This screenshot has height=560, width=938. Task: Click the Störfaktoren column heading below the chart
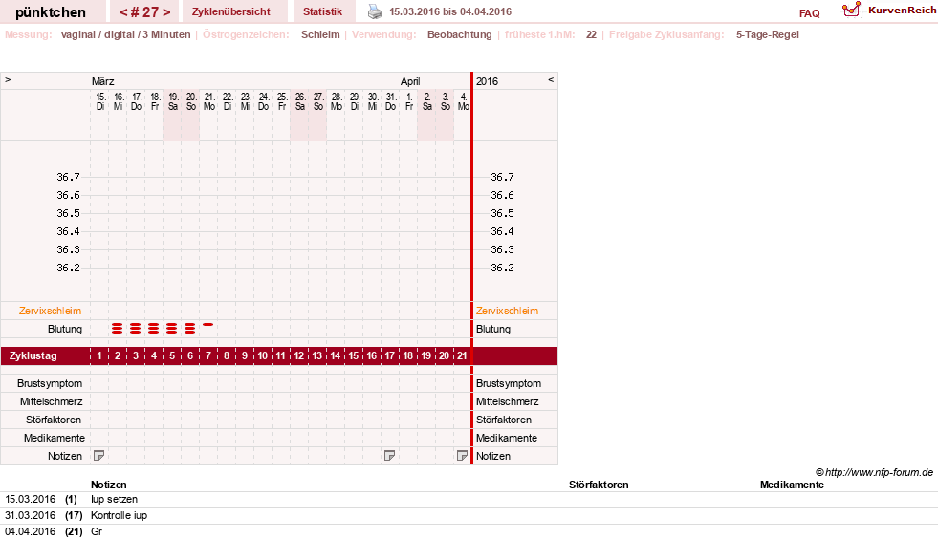(x=599, y=485)
